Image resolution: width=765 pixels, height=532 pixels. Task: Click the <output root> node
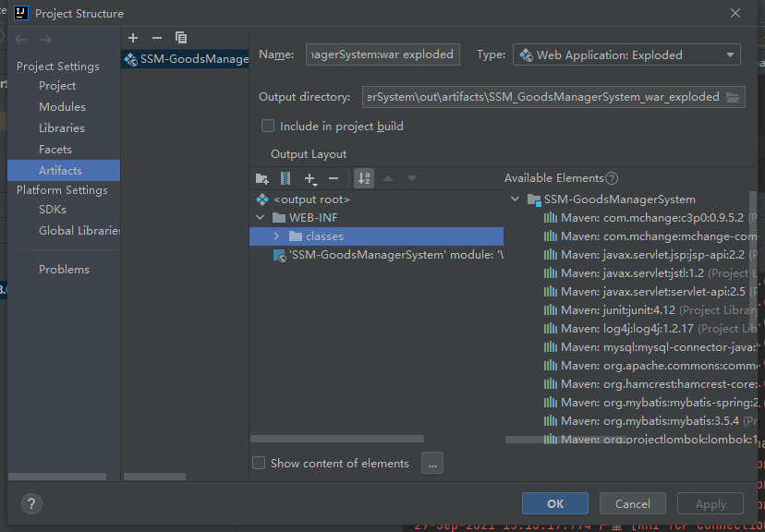pos(311,199)
